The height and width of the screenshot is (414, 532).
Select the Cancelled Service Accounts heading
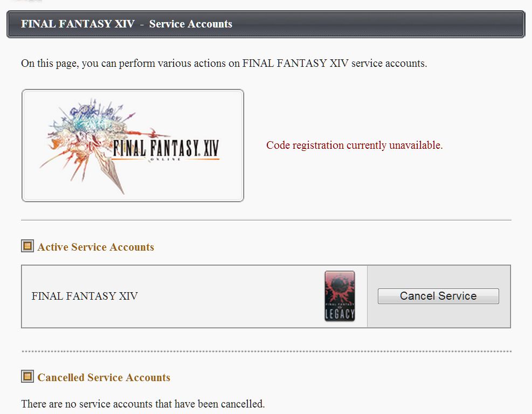pos(104,377)
